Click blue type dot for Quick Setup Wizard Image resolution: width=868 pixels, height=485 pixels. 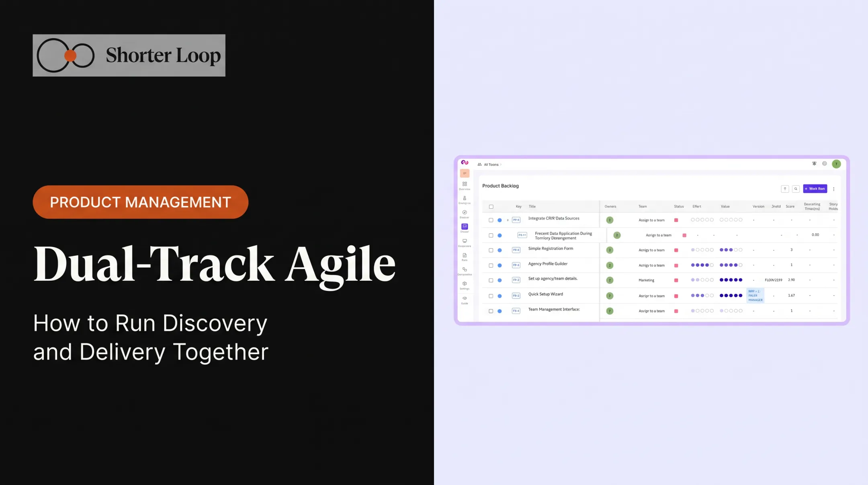click(x=500, y=296)
